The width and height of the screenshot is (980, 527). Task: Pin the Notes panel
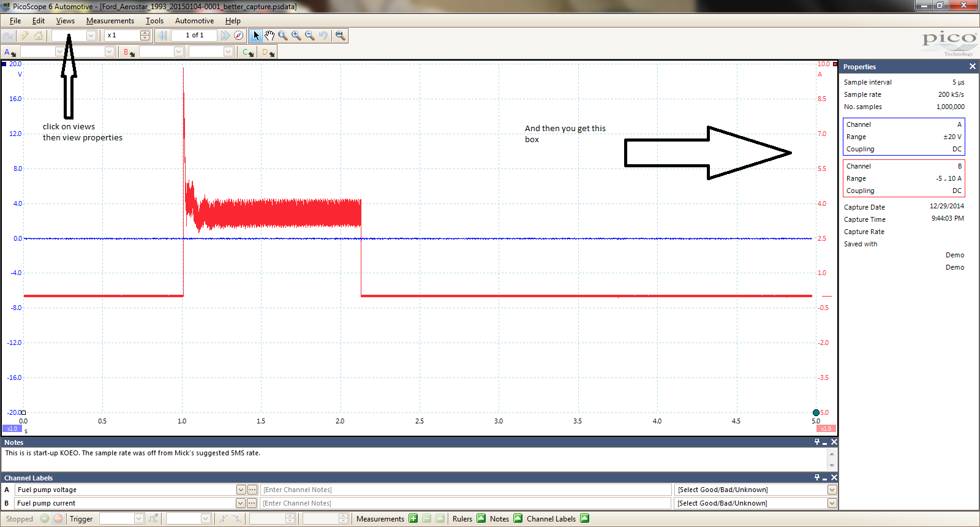pyautogui.click(x=817, y=442)
